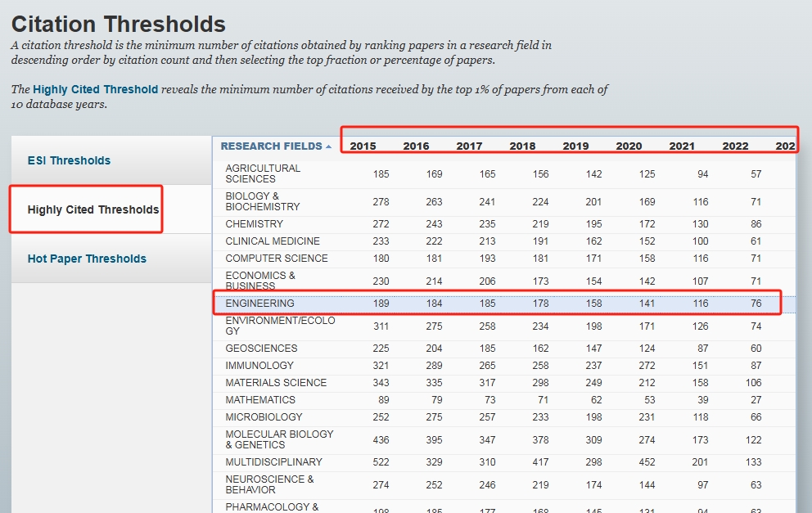812x513 pixels.
Task: Select the Agricultural Sciences row
Action: click(x=263, y=173)
